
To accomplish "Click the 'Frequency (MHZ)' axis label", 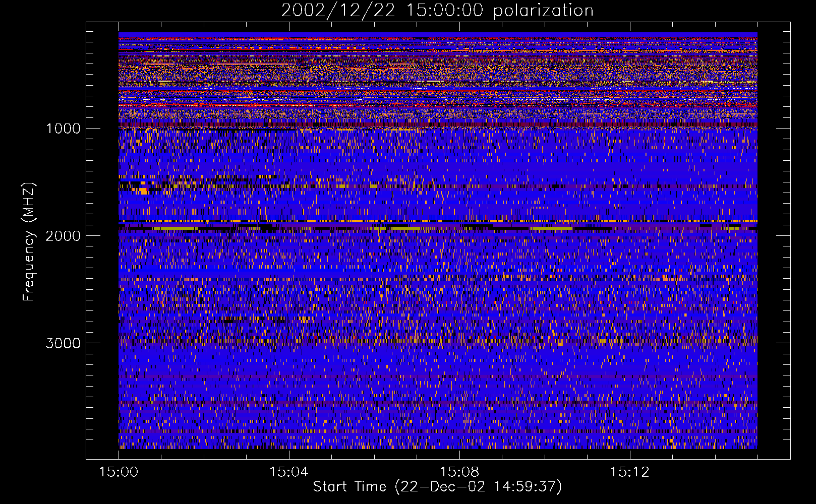I will point(28,242).
